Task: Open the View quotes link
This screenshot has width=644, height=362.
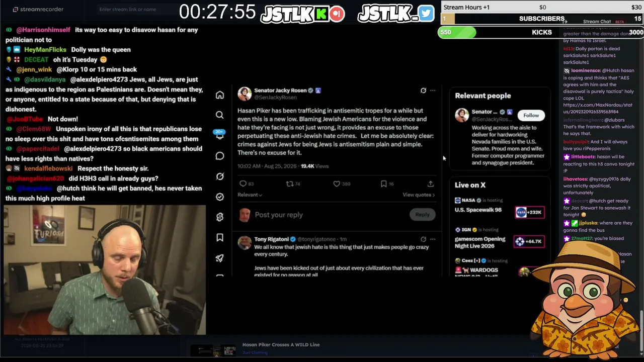Action: [419, 195]
